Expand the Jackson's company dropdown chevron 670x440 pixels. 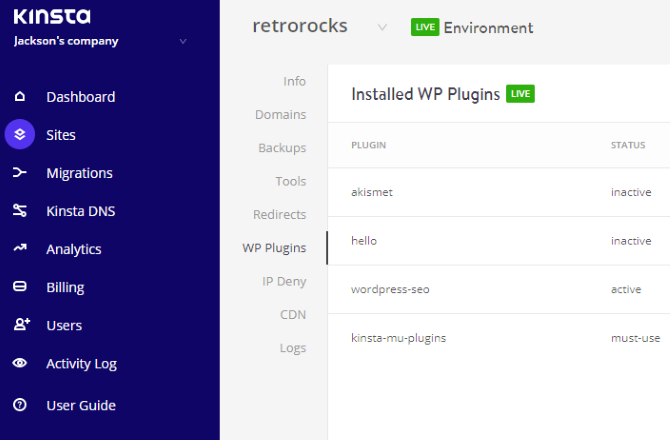pyautogui.click(x=183, y=41)
